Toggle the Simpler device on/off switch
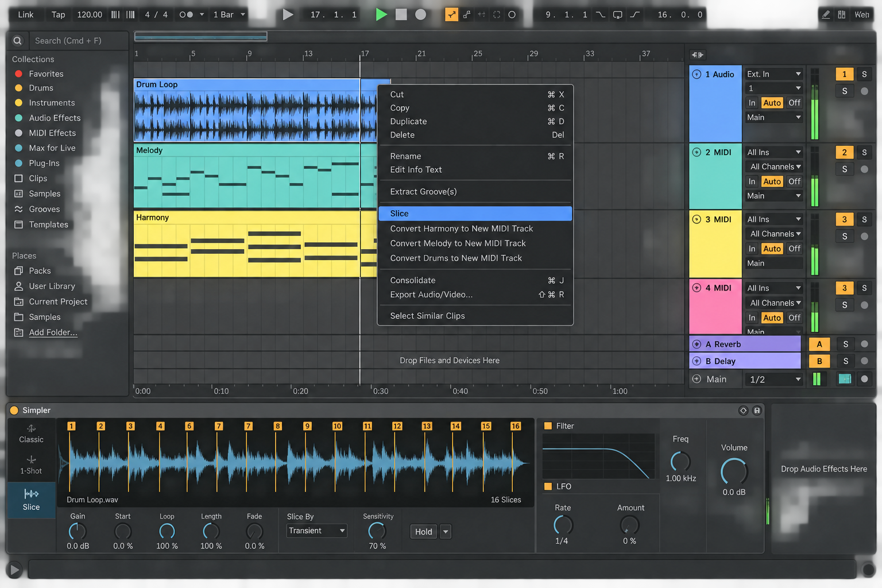This screenshot has height=588, width=882. [14, 410]
